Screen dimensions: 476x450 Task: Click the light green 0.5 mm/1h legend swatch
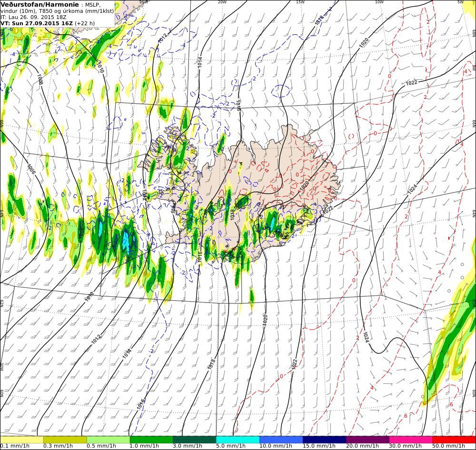(x=108, y=440)
